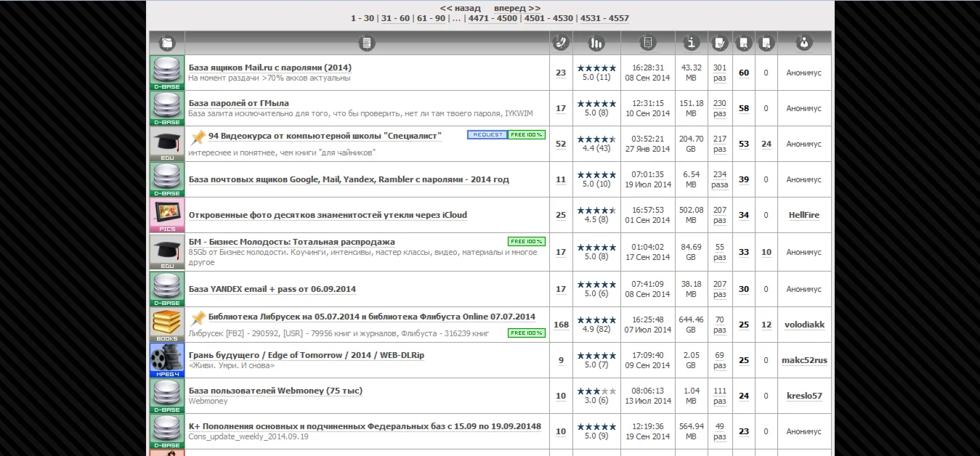Sort by leechers header icon
980x456 pixels.
766,43
